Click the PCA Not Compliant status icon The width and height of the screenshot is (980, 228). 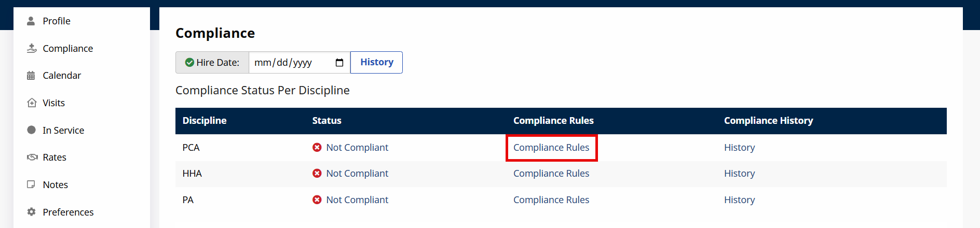[317, 148]
